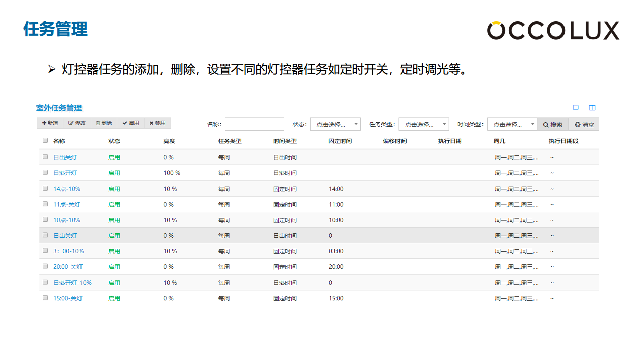644x362 pixels.
Task: Open the 11点-关灯 task link
Action: click(67, 204)
